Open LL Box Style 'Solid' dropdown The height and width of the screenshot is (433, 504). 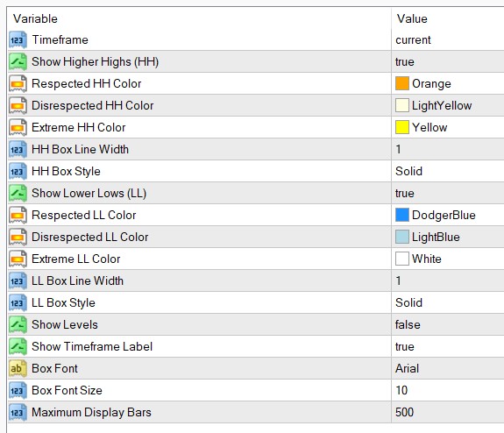click(x=447, y=302)
